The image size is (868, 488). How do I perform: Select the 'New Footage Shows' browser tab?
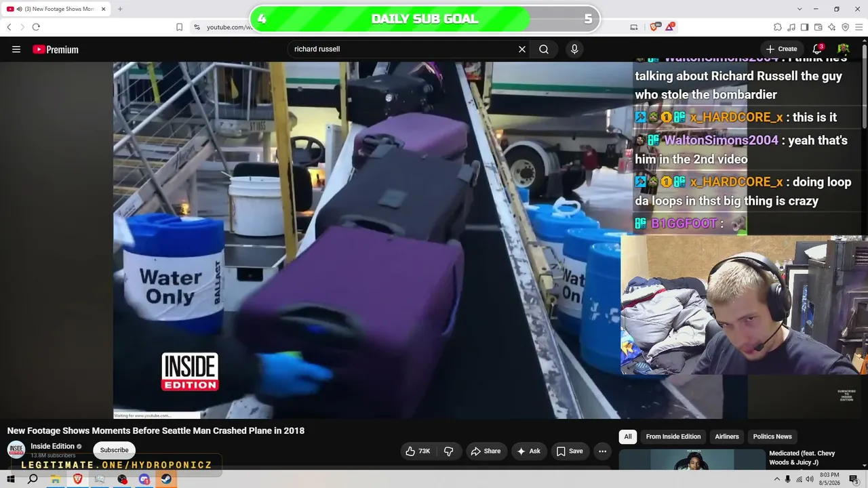pyautogui.click(x=56, y=9)
